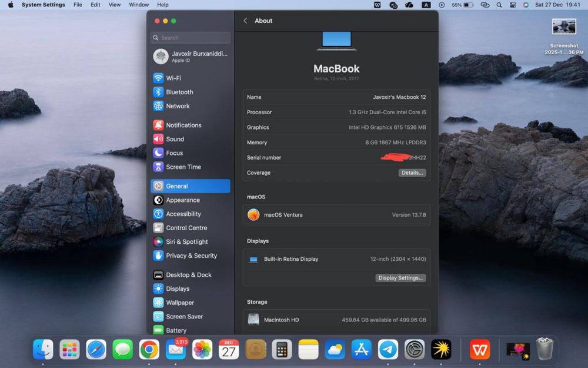The width and height of the screenshot is (588, 368).
Task: Select Wallpaper in the sidebar
Action: (190, 303)
